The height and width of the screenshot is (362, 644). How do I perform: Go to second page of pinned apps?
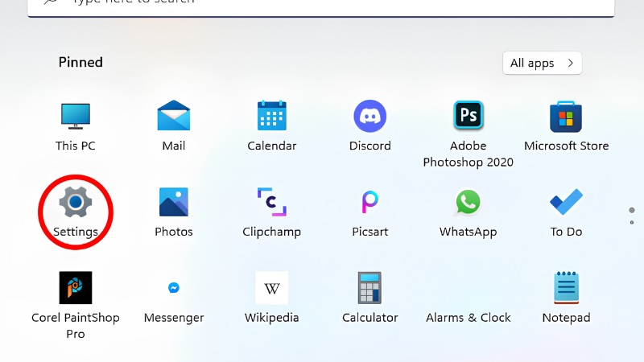point(632,223)
